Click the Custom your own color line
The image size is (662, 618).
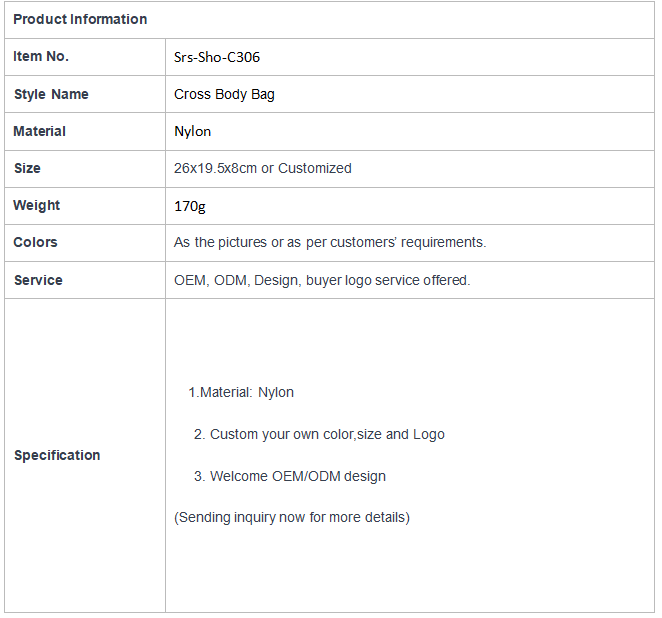[x=319, y=434]
